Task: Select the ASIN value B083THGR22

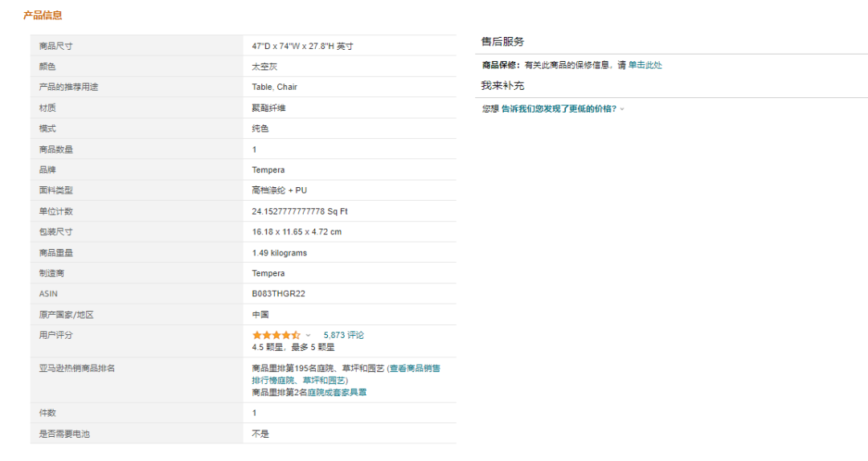Action: [278, 294]
